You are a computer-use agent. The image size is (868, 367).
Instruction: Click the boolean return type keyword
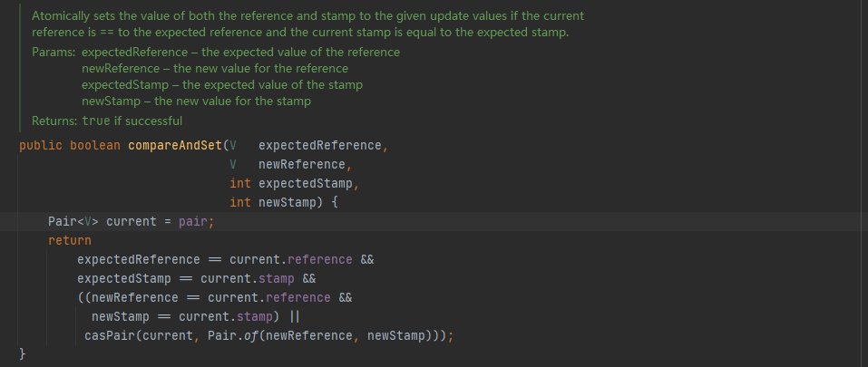95,145
